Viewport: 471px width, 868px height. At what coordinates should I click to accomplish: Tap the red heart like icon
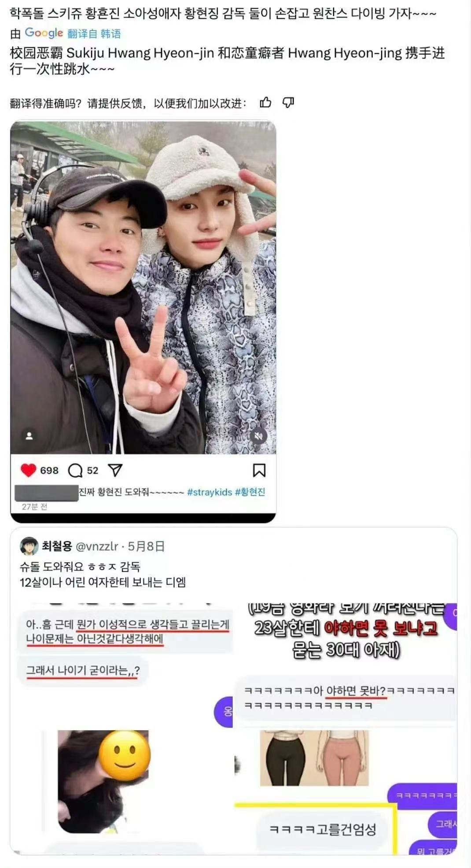[x=28, y=470]
